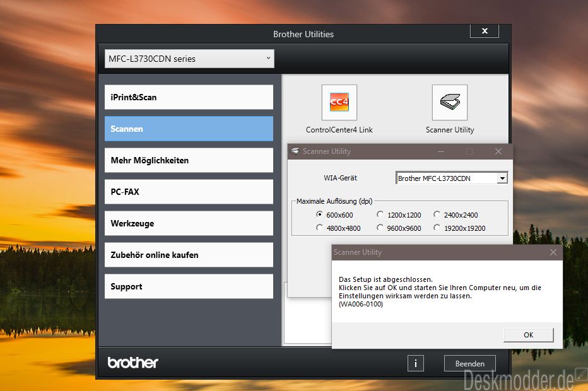
Task: Launch the Scanner Utility icon
Action: point(450,102)
